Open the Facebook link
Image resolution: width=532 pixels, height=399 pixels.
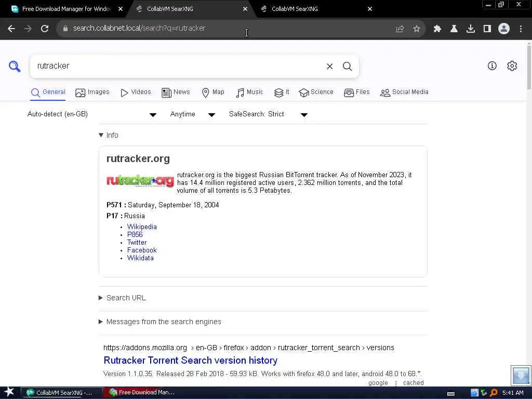(x=142, y=250)
